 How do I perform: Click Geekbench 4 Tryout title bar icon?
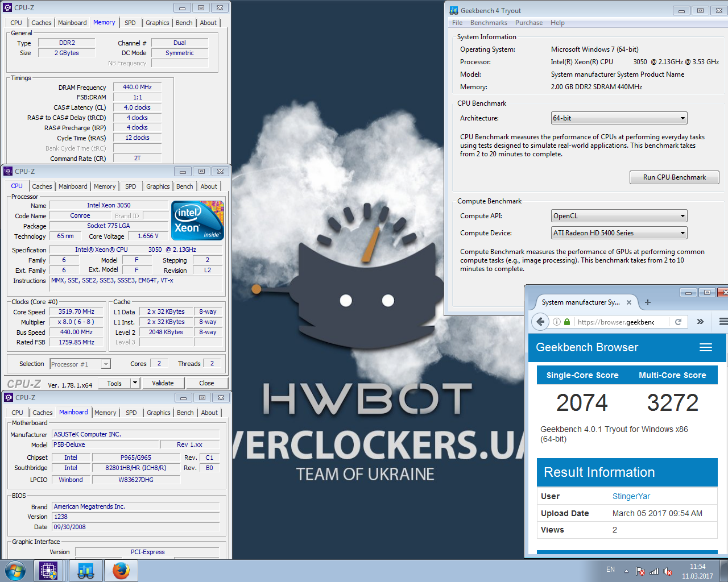454,10
